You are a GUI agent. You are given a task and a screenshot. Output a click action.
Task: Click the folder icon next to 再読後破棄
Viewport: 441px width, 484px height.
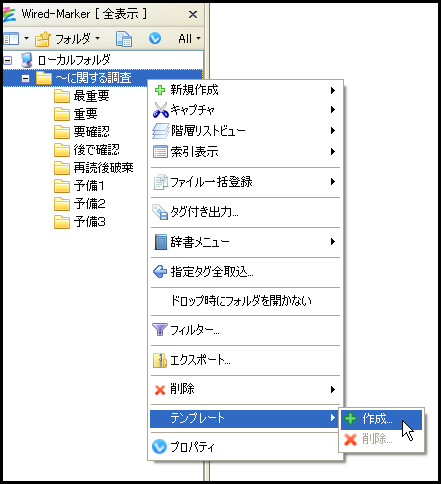[62, 168]
